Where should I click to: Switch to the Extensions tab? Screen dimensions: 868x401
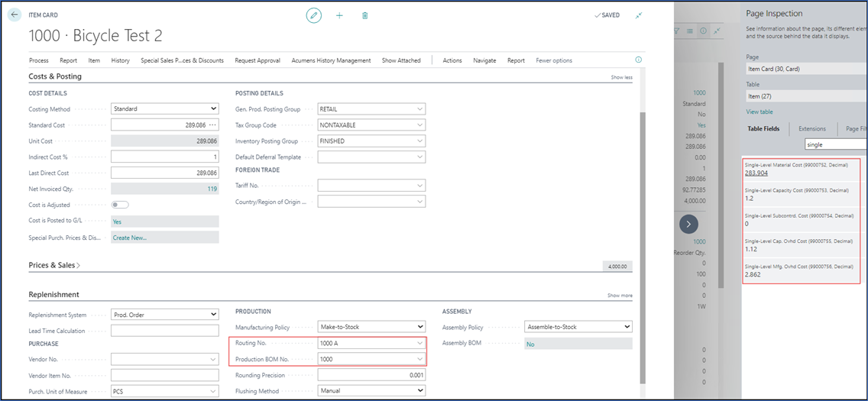point(811,129)
